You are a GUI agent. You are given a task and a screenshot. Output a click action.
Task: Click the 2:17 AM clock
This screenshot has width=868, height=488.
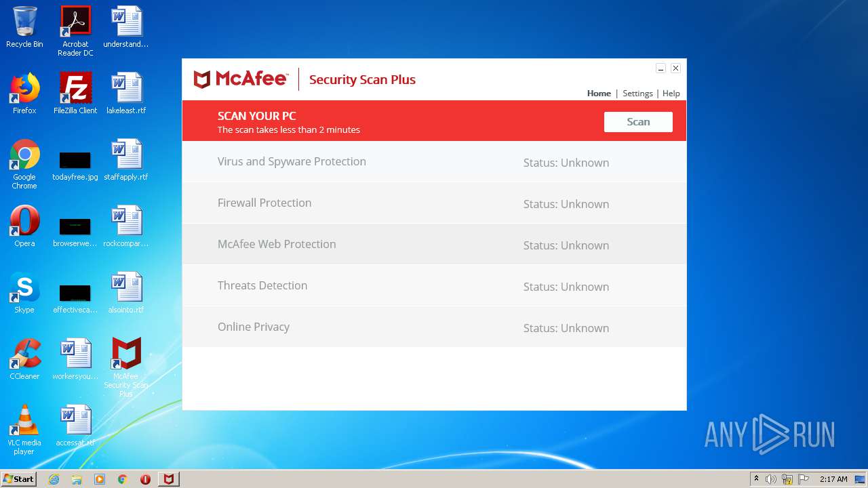click(x=833, y=479)
